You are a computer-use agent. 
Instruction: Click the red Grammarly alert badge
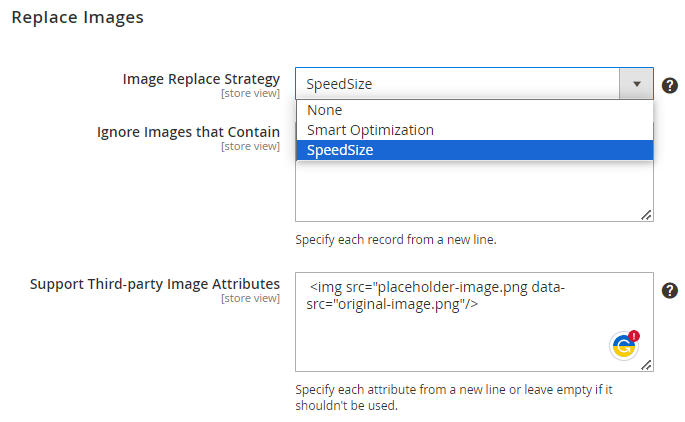pos(634,336)
